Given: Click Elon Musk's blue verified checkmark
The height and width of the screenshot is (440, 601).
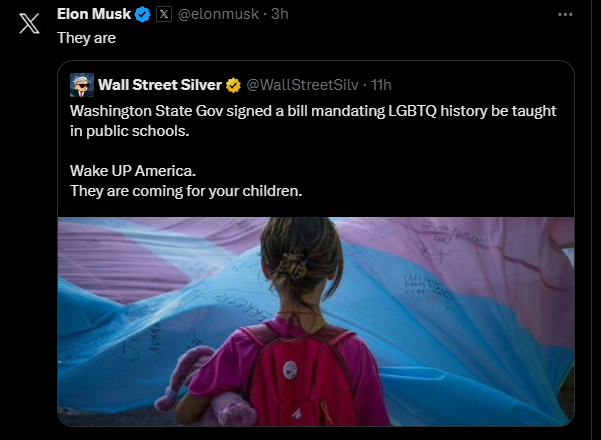Looking at the screenshot, I should 143,15.
